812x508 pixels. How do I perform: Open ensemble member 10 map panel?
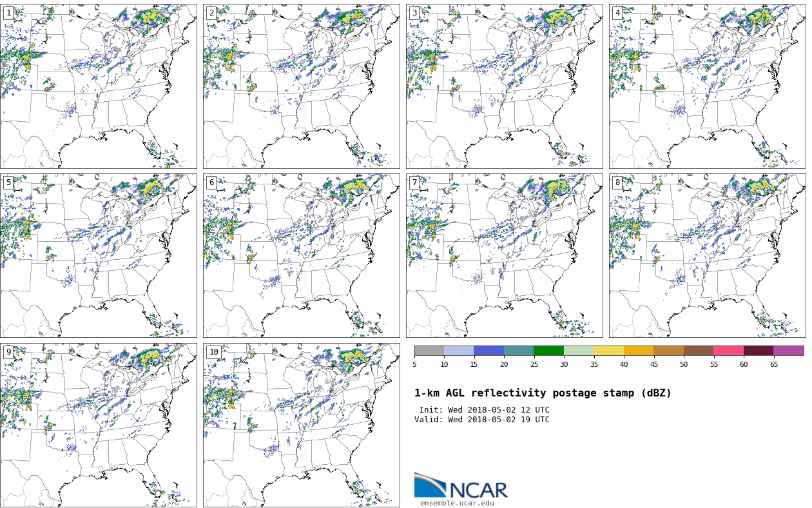click(x=302, y=425)
